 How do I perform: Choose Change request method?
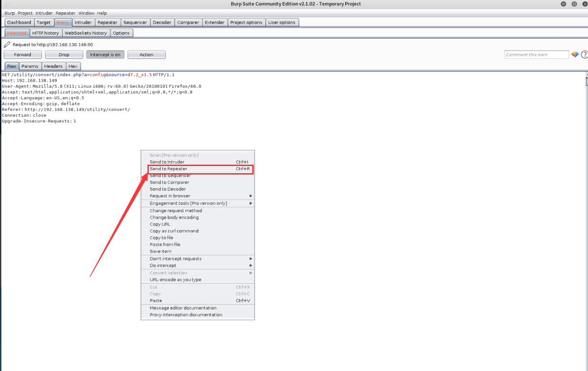[x=198, y=211]
